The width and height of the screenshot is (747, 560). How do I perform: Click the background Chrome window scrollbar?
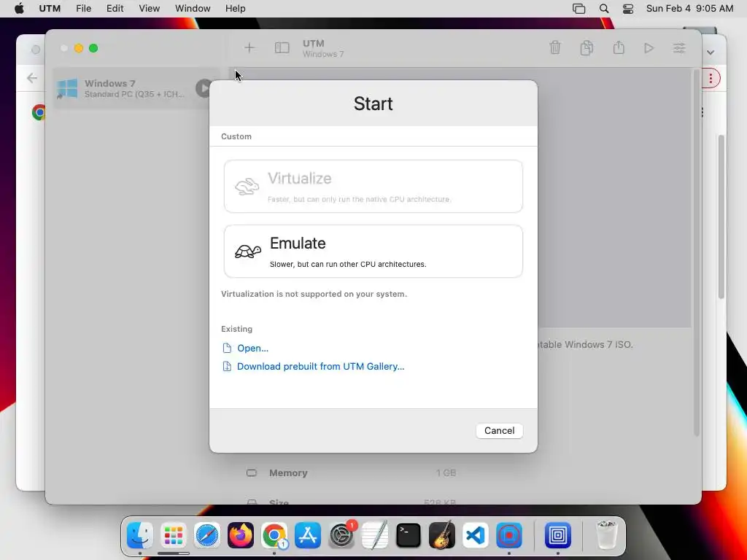[721, 217]
